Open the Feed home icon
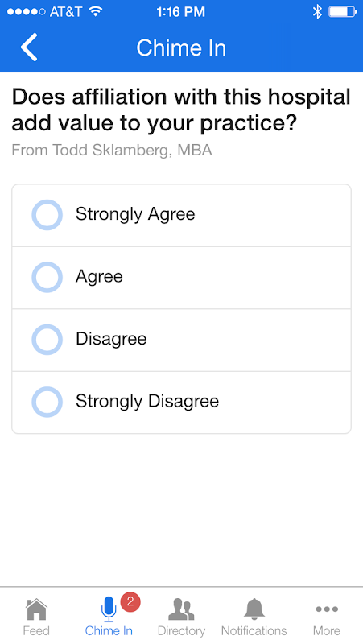Viewport: 363px width, 644px height. point(36,609)
